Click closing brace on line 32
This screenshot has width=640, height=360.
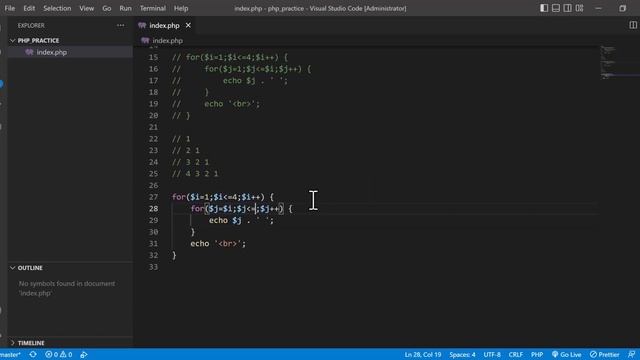pyautogui.click(x=174, y=256)
